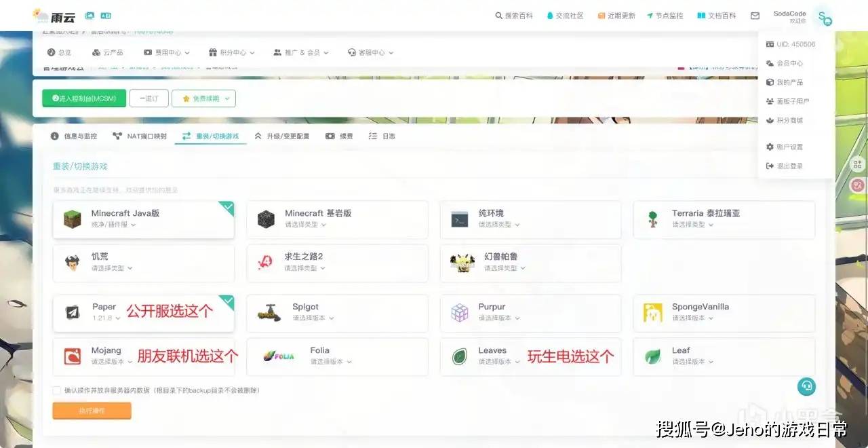Click the Minecraft 基岩版 bedrock block icon
The image size is (868, 448).
[x=266, y=219]
